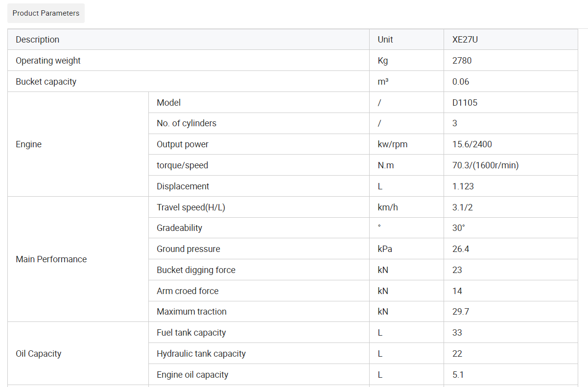Click the Engine group cell
This screenshot has height=387, width=588.
pos(78,144)
